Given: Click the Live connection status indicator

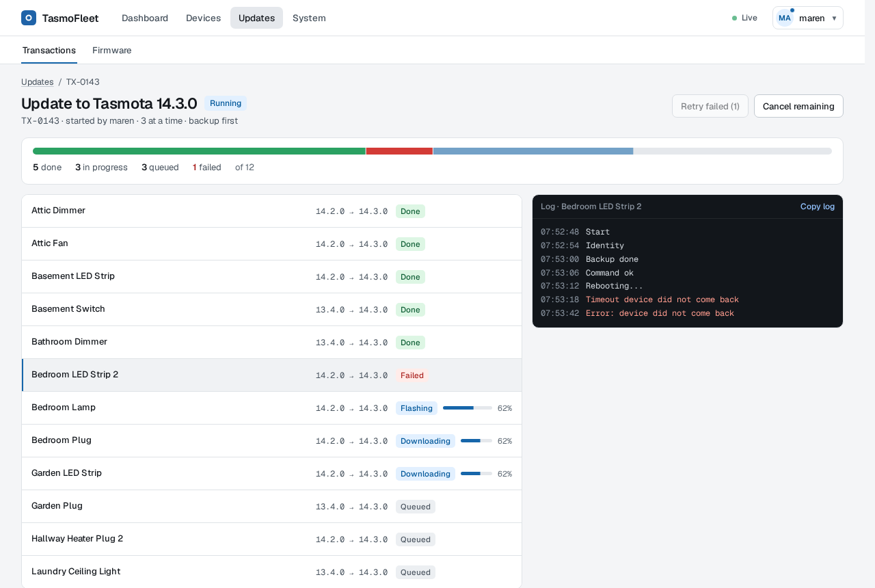Looking at the screenshot, I should [744, 18].
